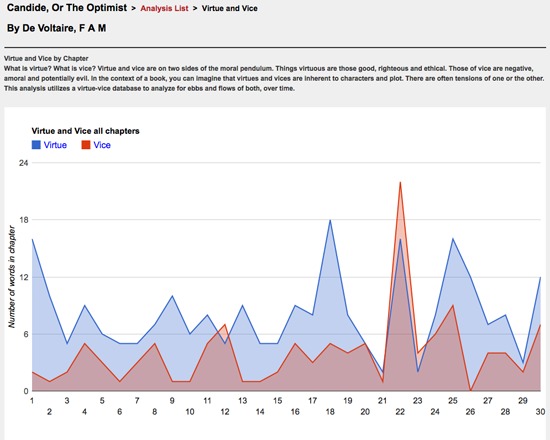Click the red Vice peak at chapter 22

400,182
